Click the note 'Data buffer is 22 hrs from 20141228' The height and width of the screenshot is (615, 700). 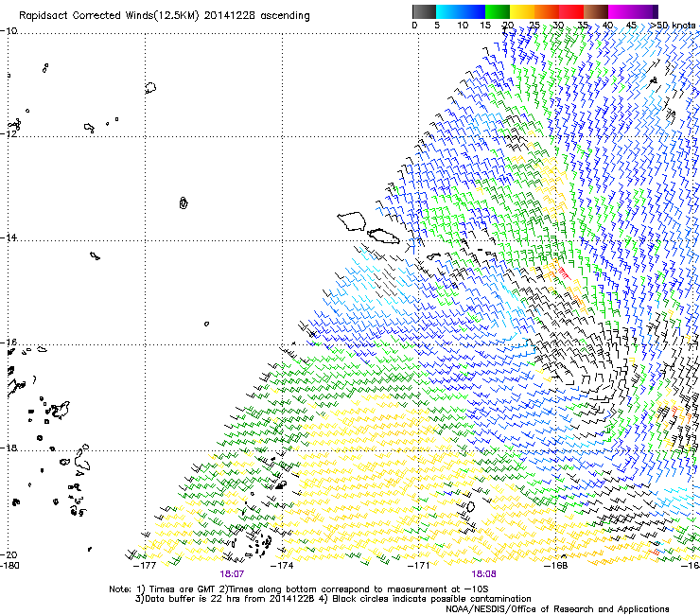coord(230,599)
